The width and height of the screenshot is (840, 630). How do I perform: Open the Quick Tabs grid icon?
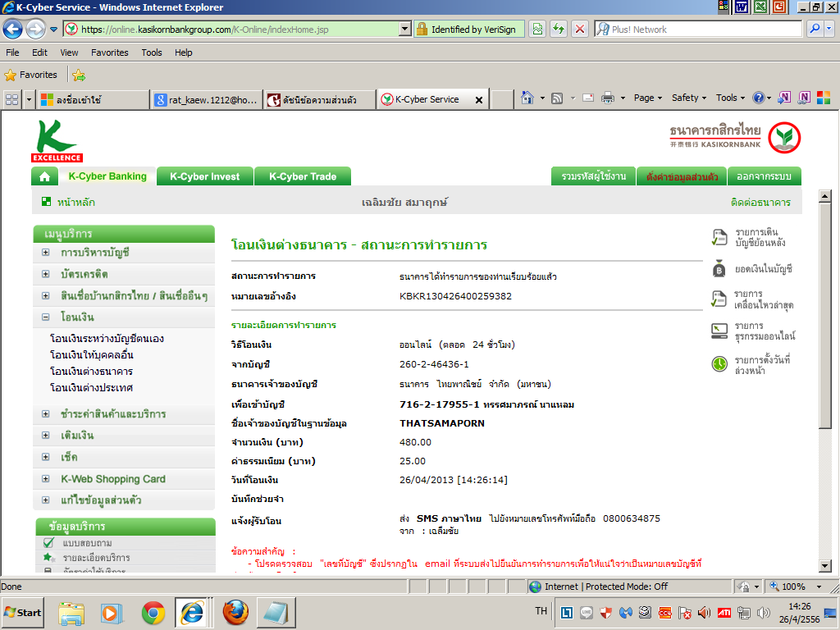click(11, 99)
